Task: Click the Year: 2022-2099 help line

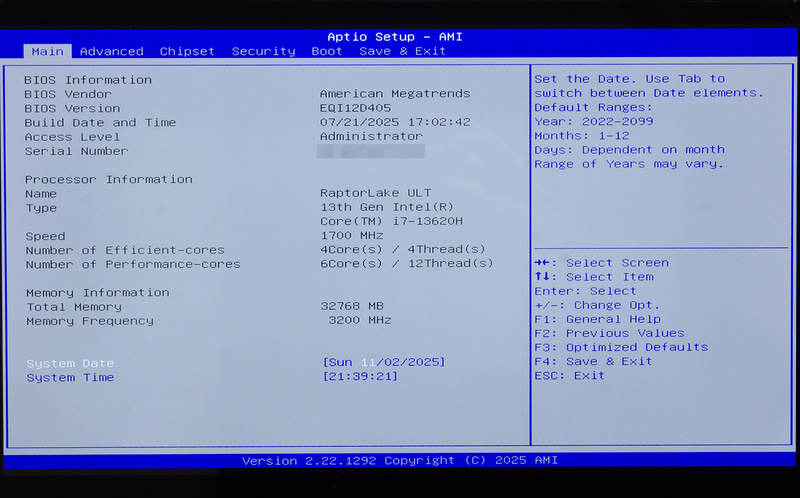Action: [x=594, y=122]
